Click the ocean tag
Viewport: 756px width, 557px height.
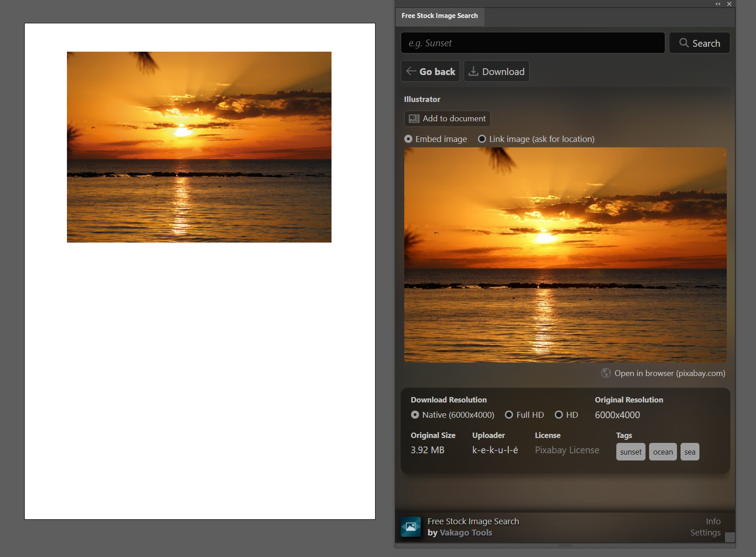click(x=663, y=451)
